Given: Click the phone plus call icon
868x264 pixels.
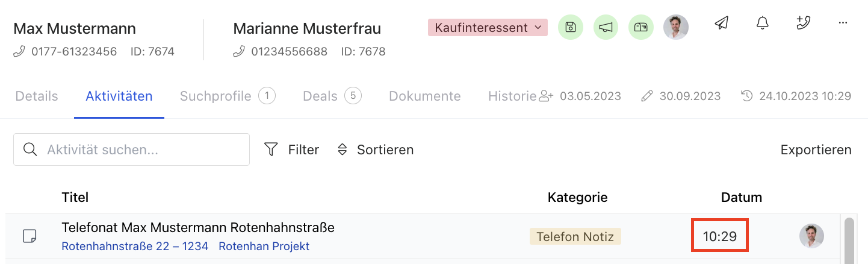Looking at the screenshot, I should 802,24.
